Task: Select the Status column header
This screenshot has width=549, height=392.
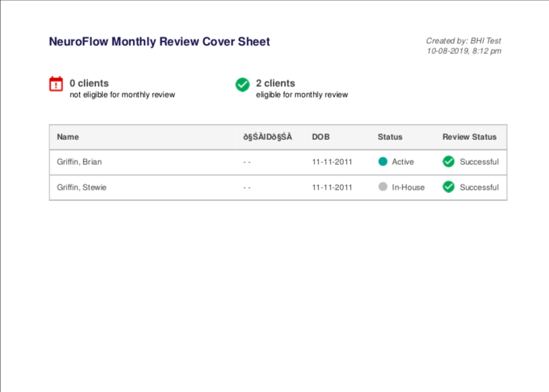Action: (x=390, y=137)
